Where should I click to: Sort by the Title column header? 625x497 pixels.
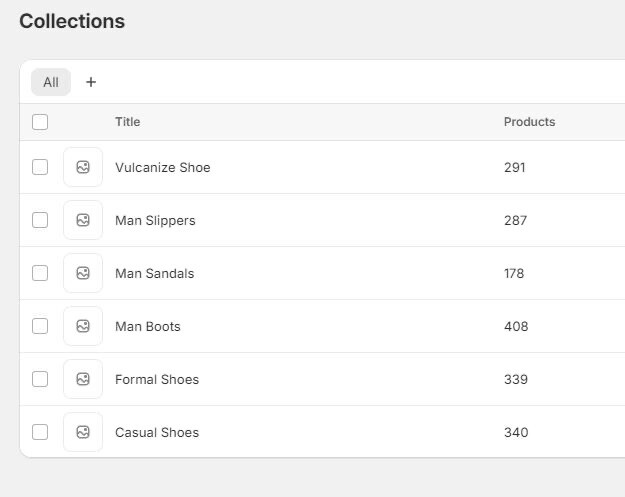click(128, 122)
